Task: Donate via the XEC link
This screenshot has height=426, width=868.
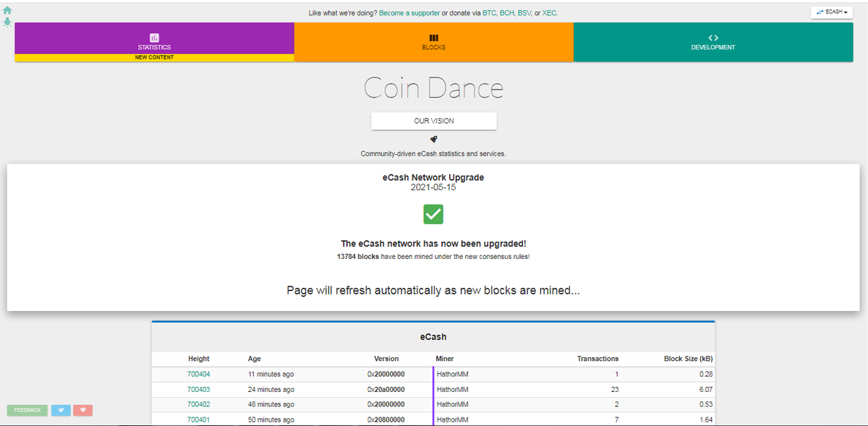Action: point(550,13)
